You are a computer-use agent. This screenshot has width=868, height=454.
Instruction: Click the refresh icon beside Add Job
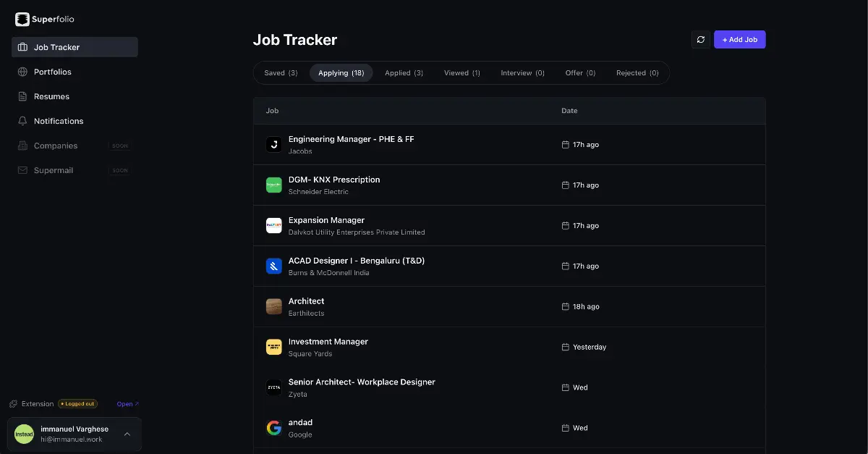[x=700, y=40]
